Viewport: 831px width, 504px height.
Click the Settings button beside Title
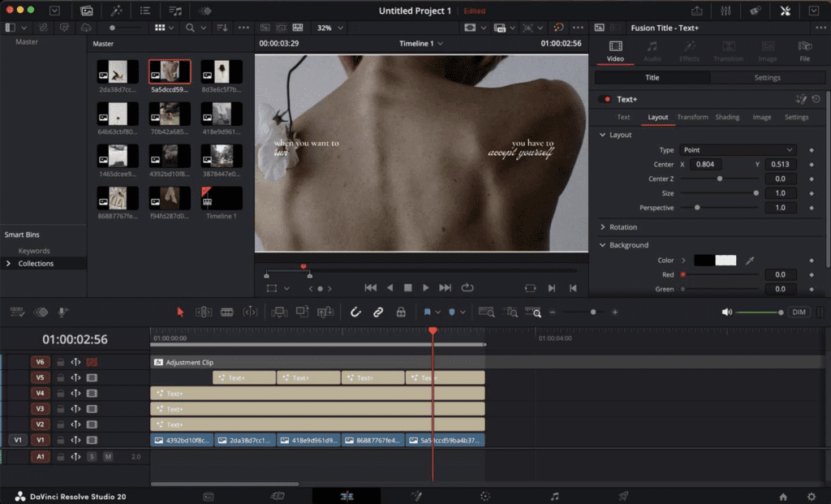click(767, 78)
